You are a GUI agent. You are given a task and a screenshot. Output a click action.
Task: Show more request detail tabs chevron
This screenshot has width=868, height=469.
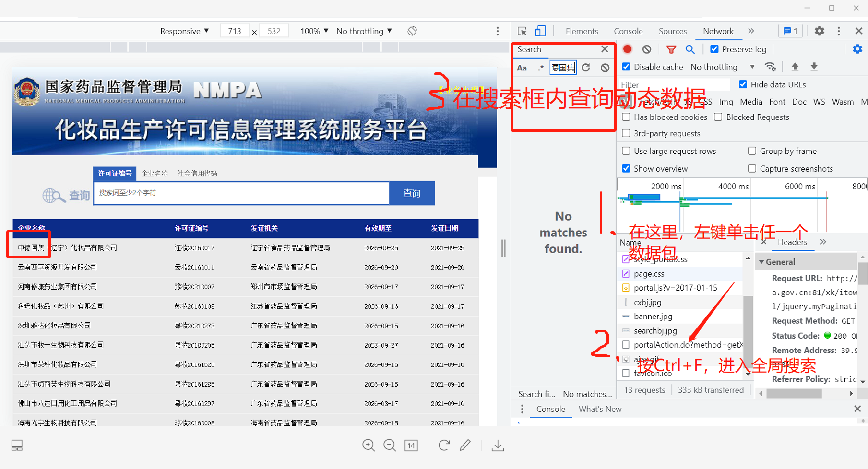(823, 242)
